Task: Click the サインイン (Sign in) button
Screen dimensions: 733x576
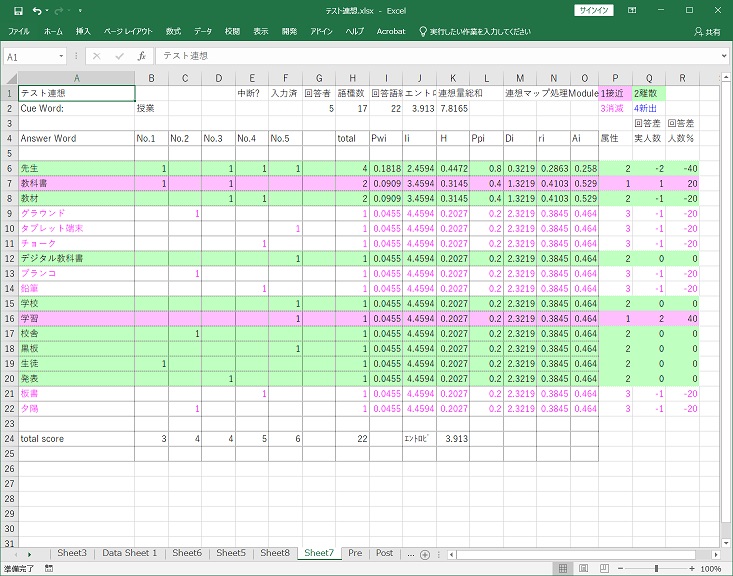Action: click(x=596, y=11)
